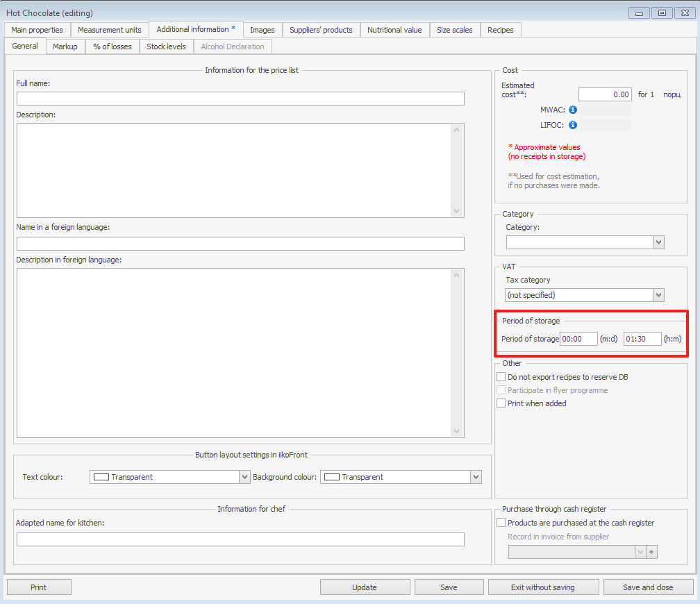Open the Stock levels sub-tab

(166, 47)
